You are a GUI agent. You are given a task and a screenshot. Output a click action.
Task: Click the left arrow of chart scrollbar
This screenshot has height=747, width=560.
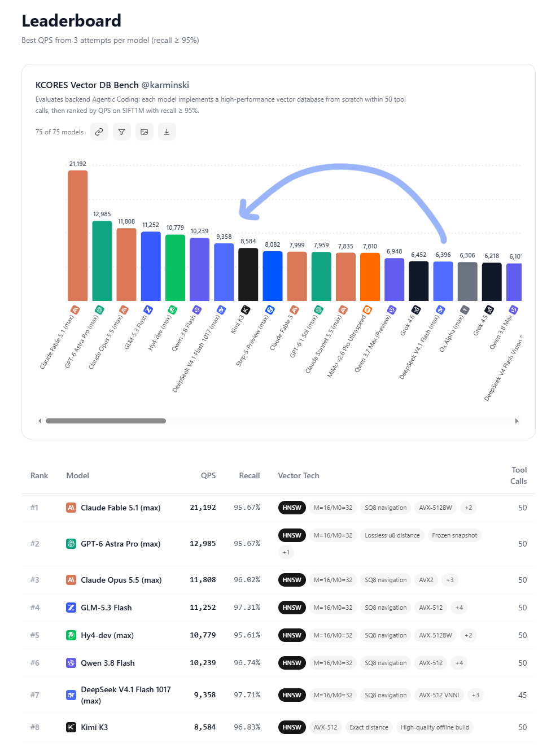40,421
